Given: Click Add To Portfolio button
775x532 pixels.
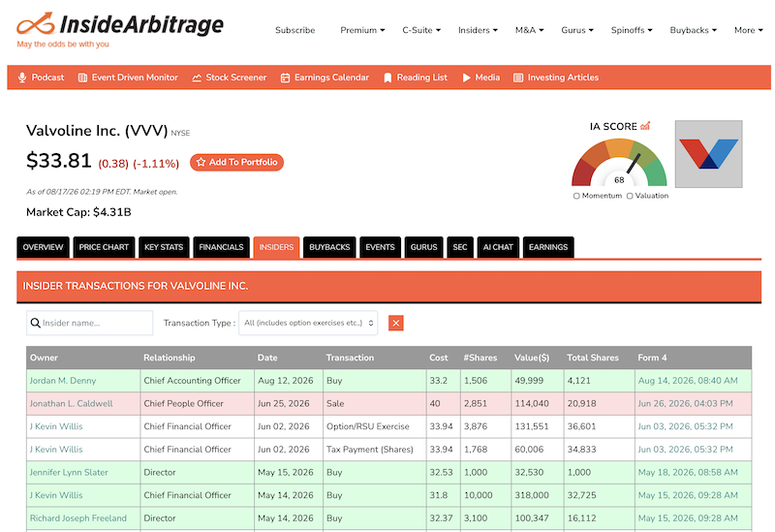Looking at the screenshot, I should (x=236, y=162).
